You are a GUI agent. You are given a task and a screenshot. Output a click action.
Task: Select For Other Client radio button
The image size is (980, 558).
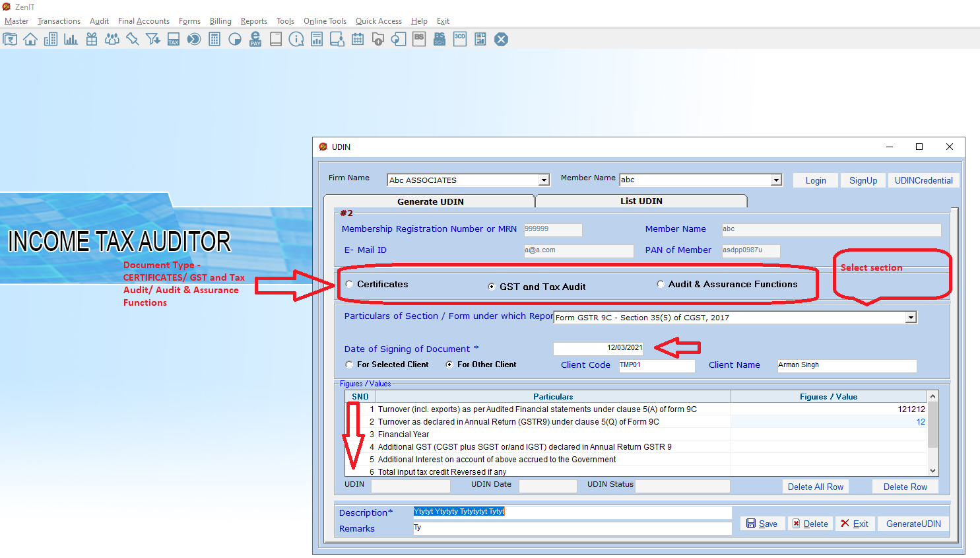tap(449, 365)
